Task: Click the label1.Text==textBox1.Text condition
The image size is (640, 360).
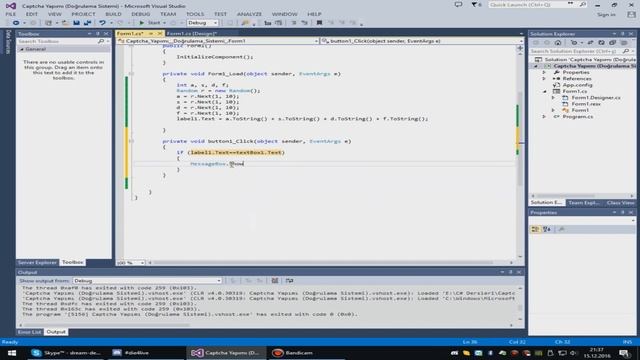Action: (x=236, y=152)
